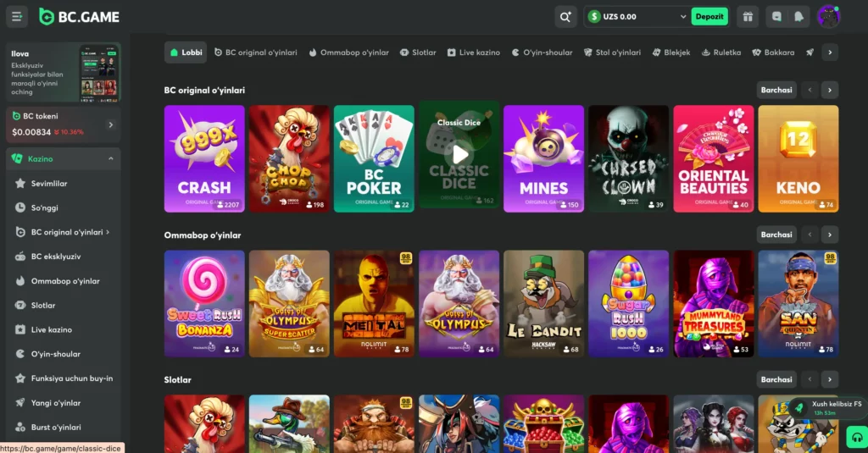Click Barchasi for Ommabop o'yinlar
This screenshot has width=868, height=453.
click(x=776, y=235)
